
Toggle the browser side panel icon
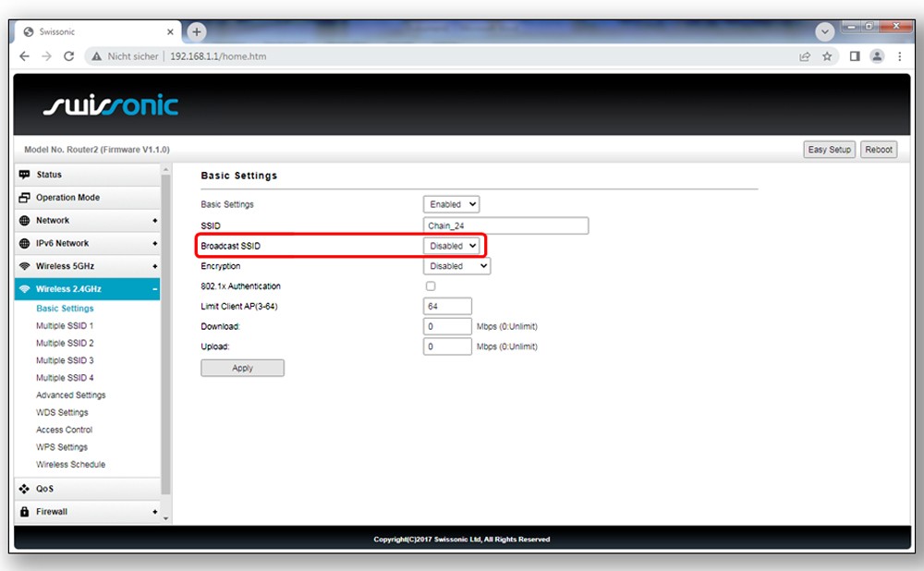tap(855, 56)
